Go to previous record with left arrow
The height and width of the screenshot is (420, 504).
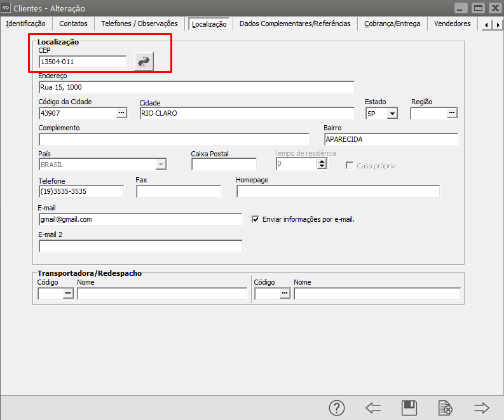click(x=373, y=408)
